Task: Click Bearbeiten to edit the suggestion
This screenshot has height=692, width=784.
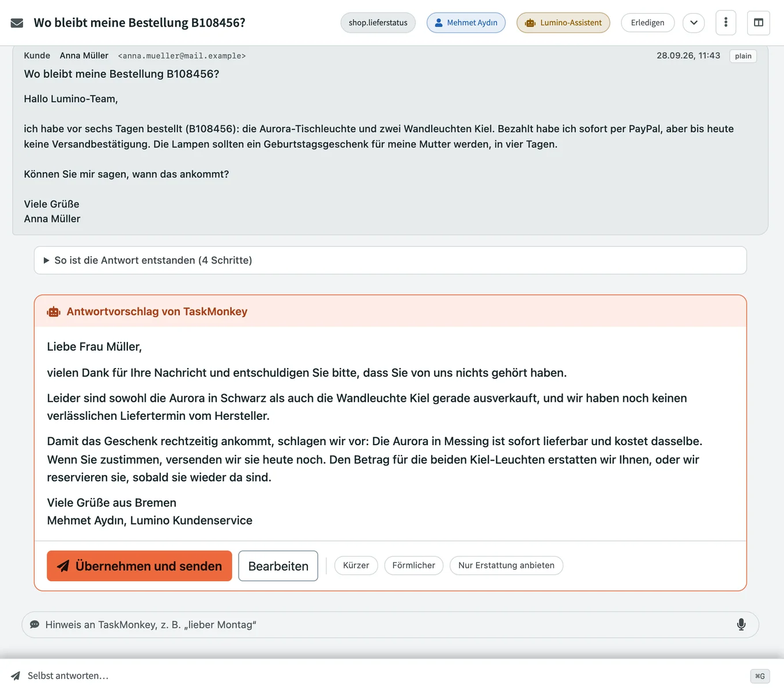Action: click(278, 566)
